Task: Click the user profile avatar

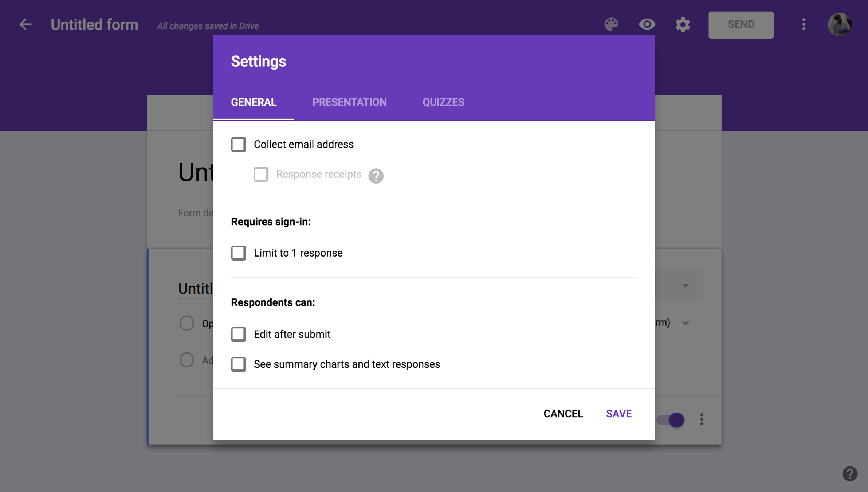Action: tap(839, 24)
